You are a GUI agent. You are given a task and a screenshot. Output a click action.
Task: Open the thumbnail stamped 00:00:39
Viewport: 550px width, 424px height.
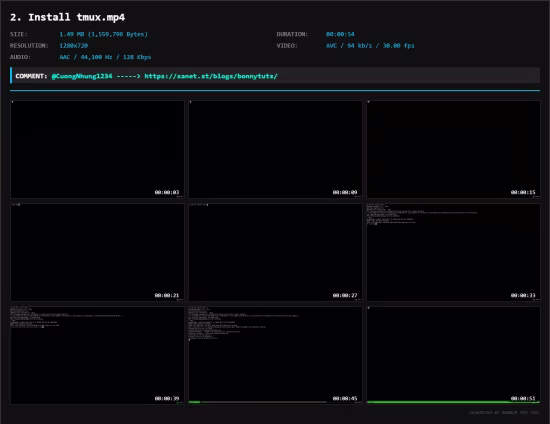coord(97,355)
